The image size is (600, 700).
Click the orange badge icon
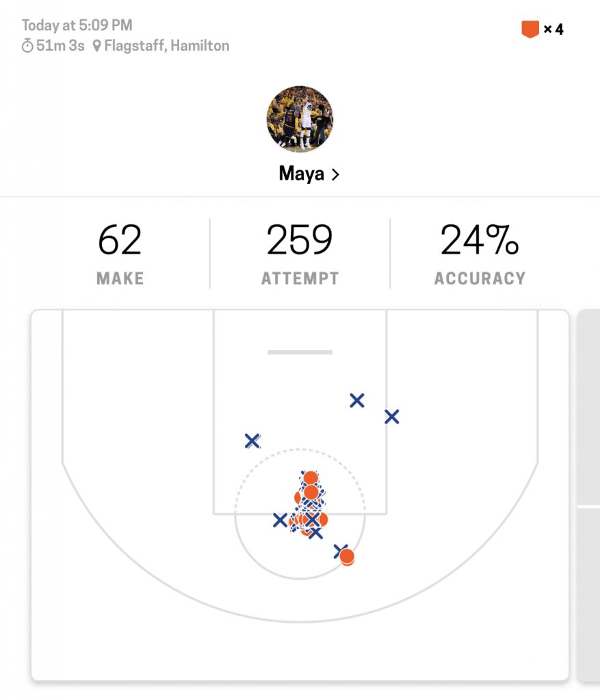pyautogui.click(x=530, y=29)
